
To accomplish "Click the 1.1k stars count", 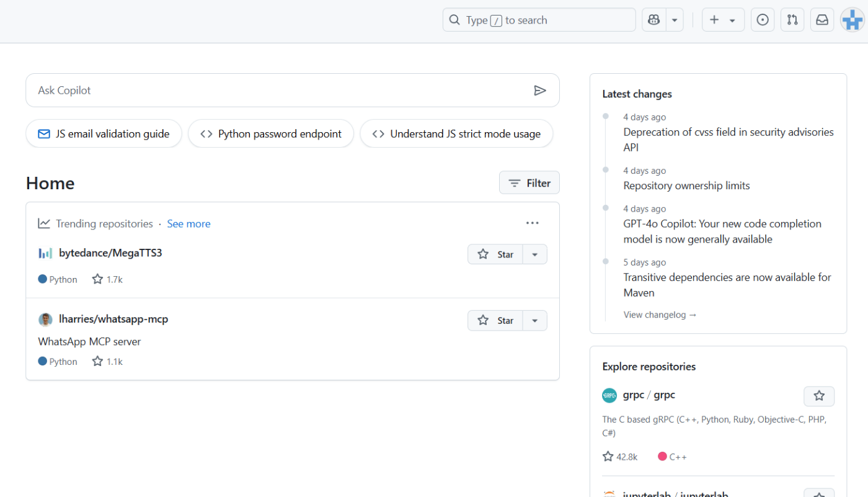I will click(107, 361).
